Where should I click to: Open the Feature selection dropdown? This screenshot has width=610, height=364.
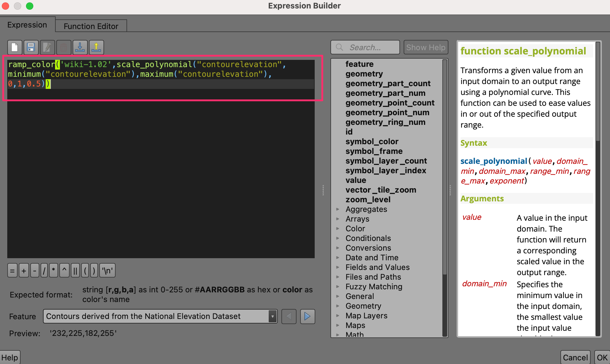tap(272, 316)
